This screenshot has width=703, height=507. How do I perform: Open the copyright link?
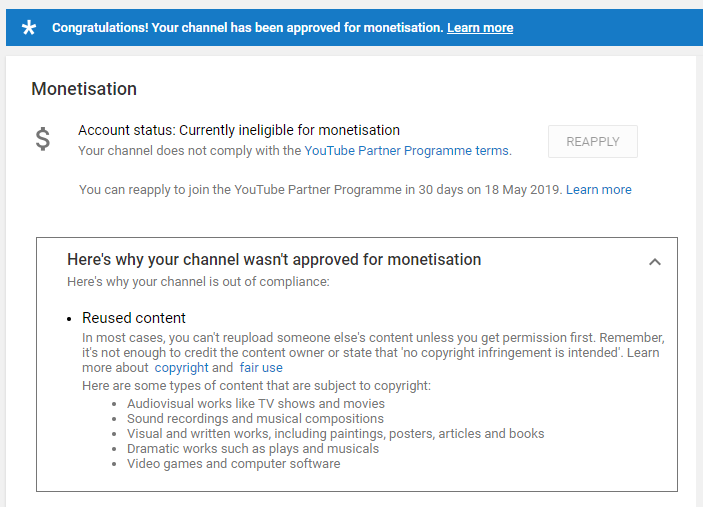181,368
